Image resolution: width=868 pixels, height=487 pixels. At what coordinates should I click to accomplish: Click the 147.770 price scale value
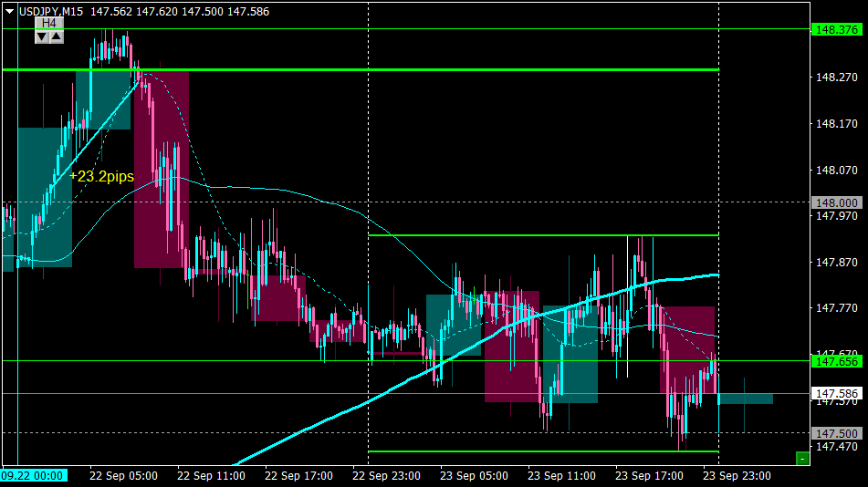click(x=836, y=307)
